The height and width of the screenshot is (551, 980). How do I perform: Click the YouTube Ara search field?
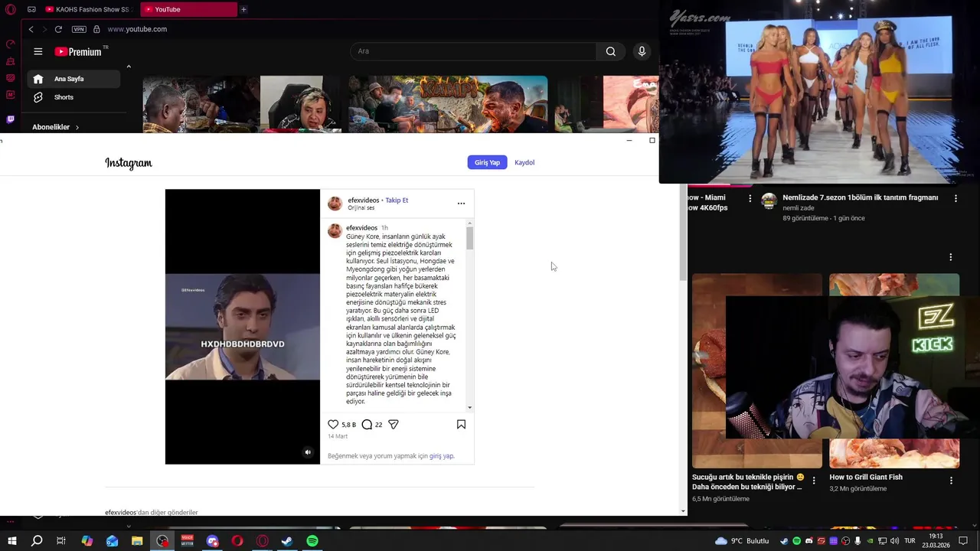click(473, 51)
